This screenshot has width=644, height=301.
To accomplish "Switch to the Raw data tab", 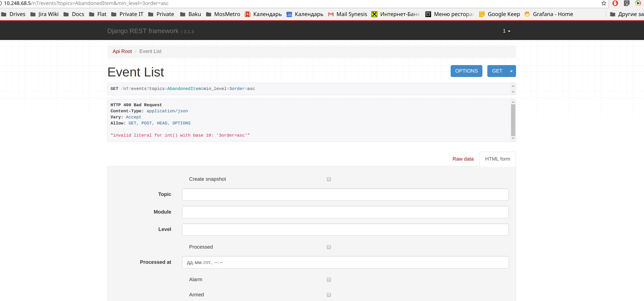I will pyautogui.click(x=463, y=159).
